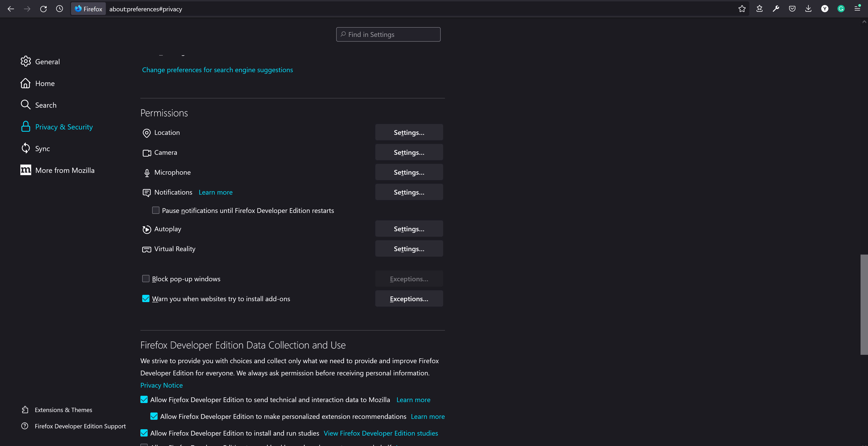Open the Pocket icon
This screenshot has height=446, width=868.
792,9
